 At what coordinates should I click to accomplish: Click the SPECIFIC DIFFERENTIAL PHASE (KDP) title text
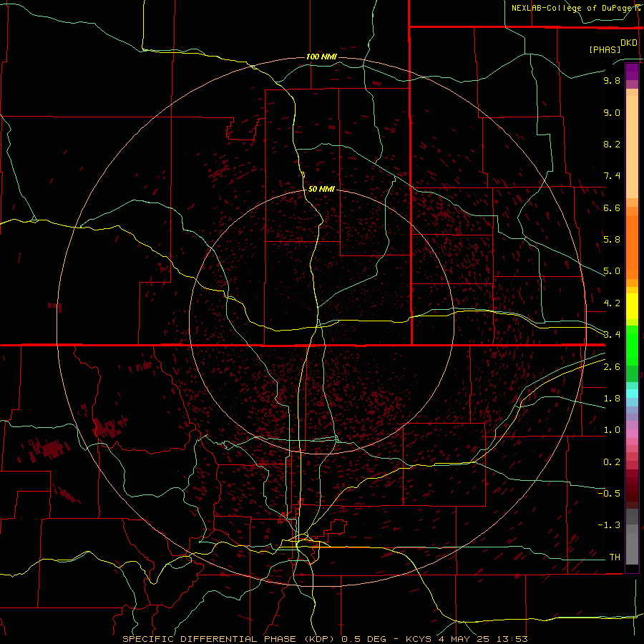pyautogui.click(x=230, y=639)
